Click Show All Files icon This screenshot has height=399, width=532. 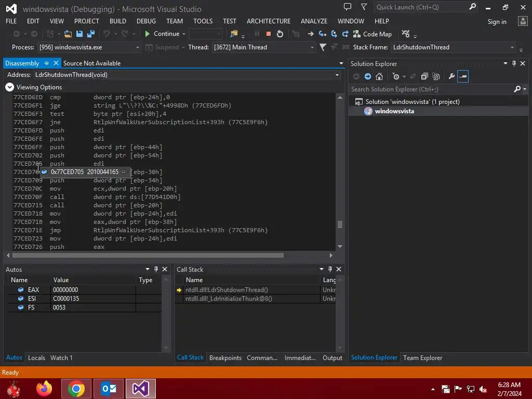point(436,76)
